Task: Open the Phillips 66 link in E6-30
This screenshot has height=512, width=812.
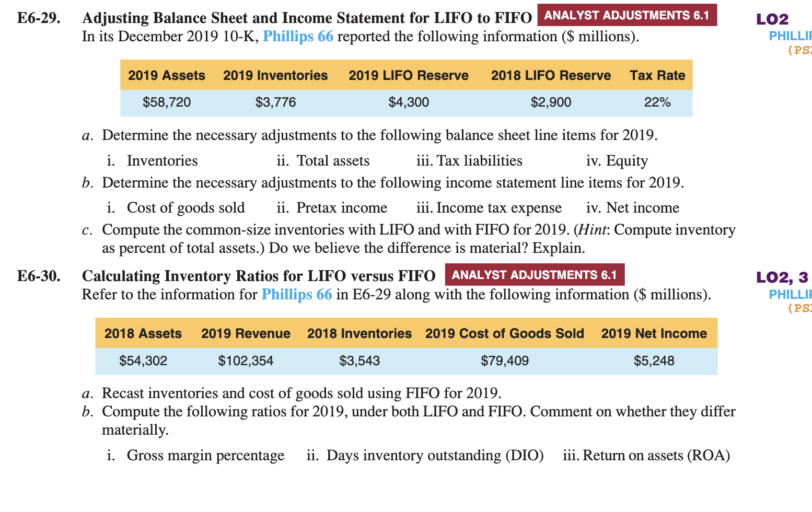Action: 297,294
